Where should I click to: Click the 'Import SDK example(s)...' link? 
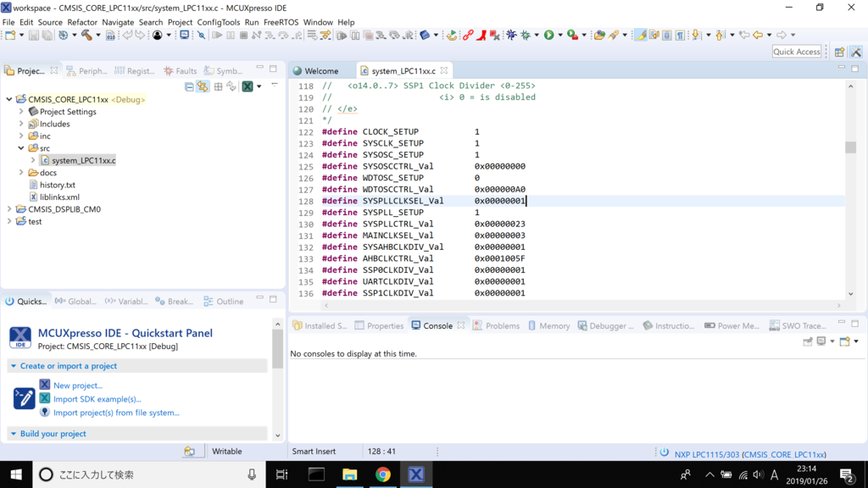97,399
